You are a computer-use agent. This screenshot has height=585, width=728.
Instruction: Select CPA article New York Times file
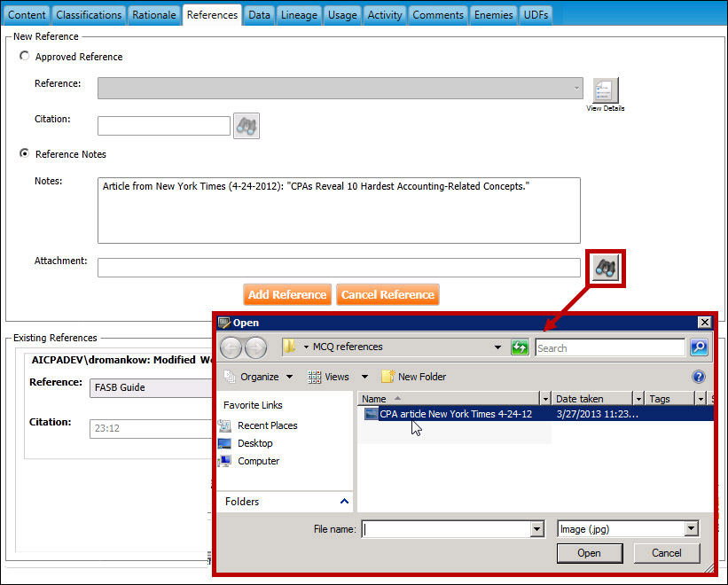click(x=455, y=414)
